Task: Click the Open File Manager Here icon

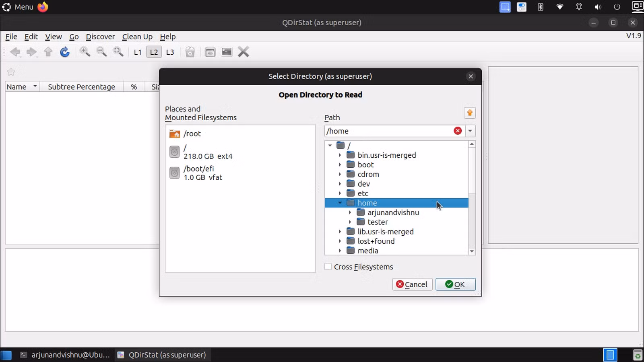Action: coord(210,52)
